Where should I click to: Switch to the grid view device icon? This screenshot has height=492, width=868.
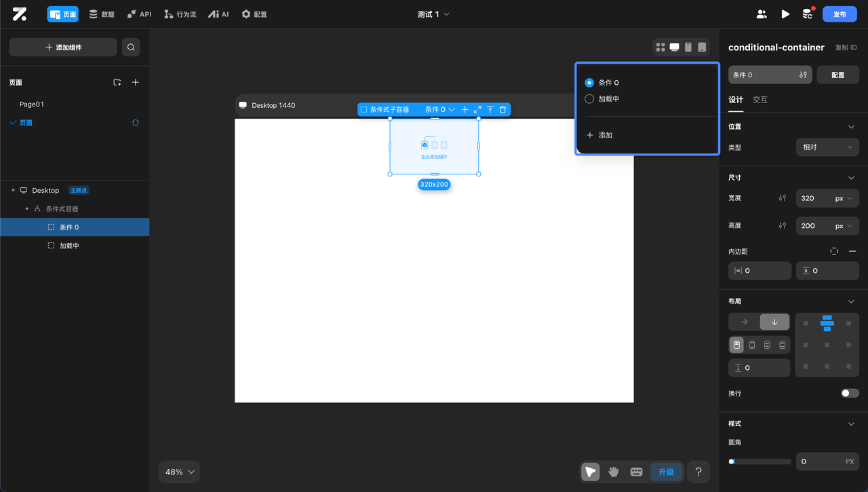[x=660, y=47]
